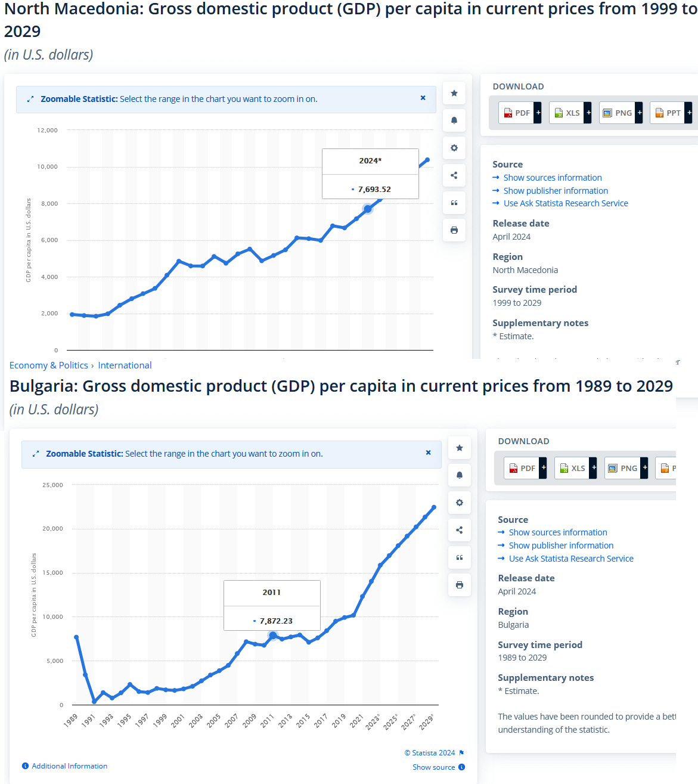This screenshot has height=784, width=698.
Task: Click the 2021 x-axis label on Bulgaria chart
Action: 356,721
